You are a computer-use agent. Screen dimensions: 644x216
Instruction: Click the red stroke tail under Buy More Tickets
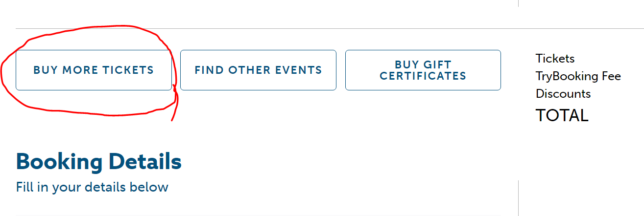(x=174, y=110)
